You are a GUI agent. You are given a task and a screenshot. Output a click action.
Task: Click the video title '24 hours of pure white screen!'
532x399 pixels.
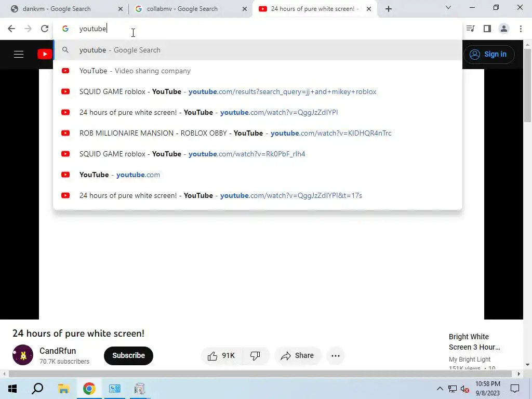pos(78,334)
